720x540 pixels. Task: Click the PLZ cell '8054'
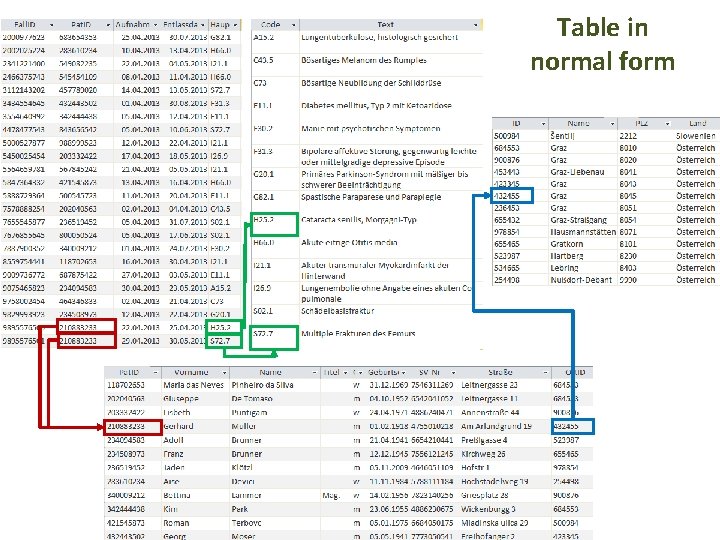click(x=628, y=220)
